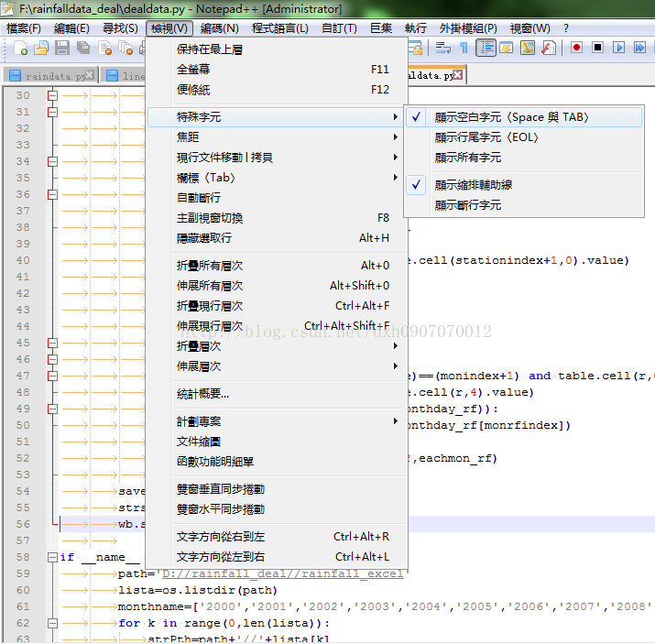This screenshot has height=644, width=655.
Task: Choose 伸展所有層次 from the View menu
Action: (x=277, y=286)
